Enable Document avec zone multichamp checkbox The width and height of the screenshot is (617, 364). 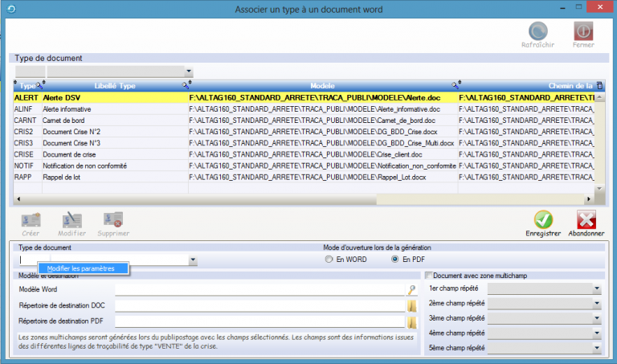[428, 276]
